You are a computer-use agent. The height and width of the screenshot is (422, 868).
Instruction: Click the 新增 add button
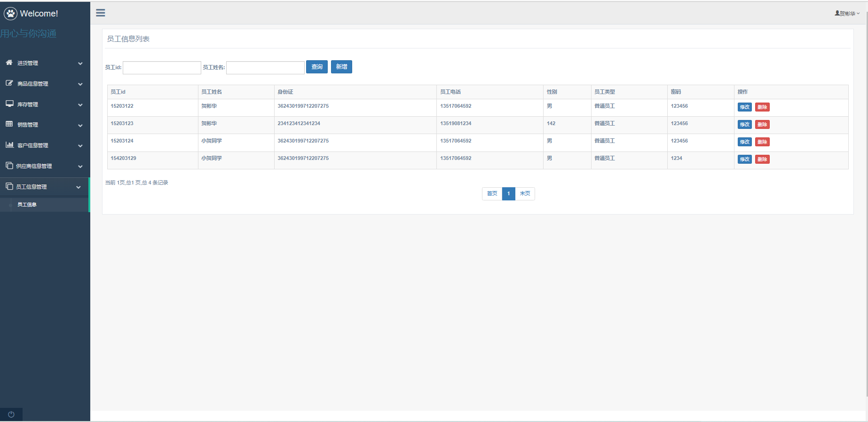(x=341, y=67)
